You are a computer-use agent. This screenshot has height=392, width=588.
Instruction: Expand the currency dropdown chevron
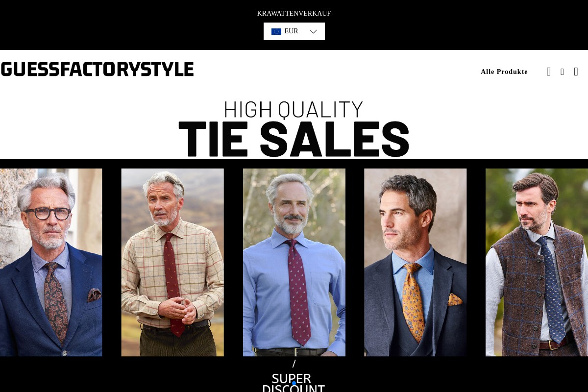pos(314,31)
